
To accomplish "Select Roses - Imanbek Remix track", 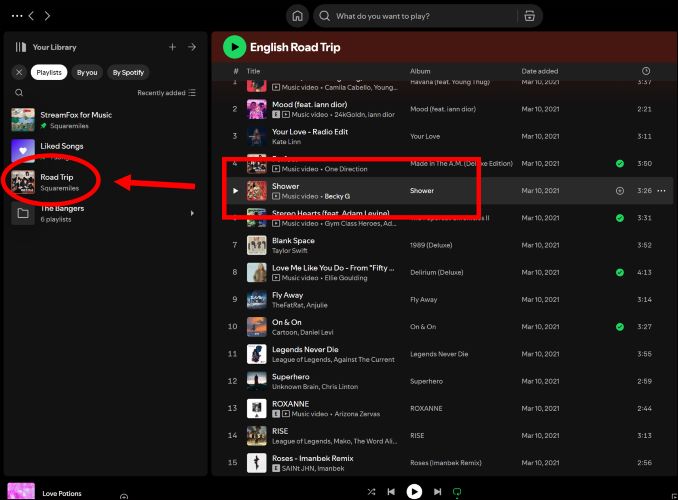I will coord(313,458).
